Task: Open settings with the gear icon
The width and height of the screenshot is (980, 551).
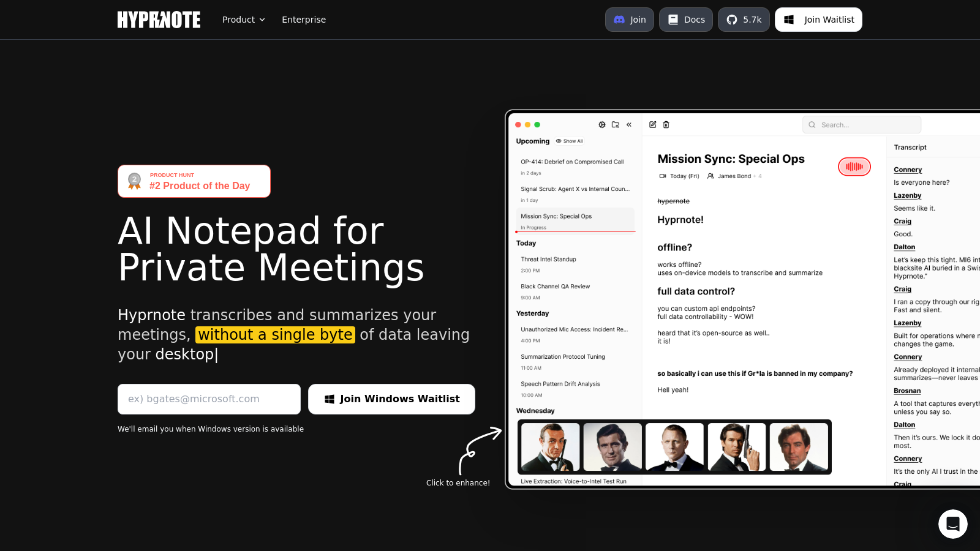Action: [602, 124]
